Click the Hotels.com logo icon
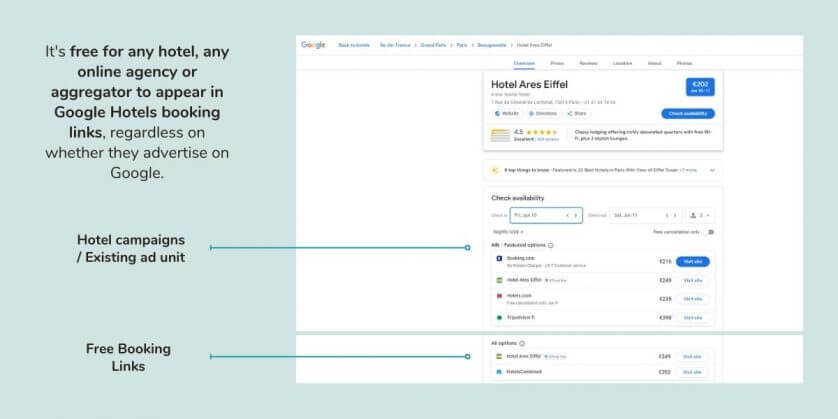 click(x=498, y=297)
